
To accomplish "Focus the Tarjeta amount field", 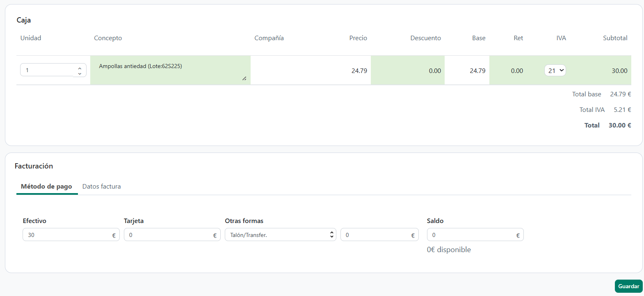I will (168, 235).
